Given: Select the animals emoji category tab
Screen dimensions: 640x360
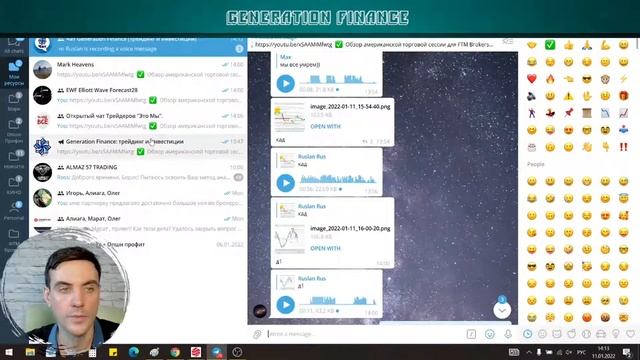Looking at the screenshot, I should coord(557,334).
